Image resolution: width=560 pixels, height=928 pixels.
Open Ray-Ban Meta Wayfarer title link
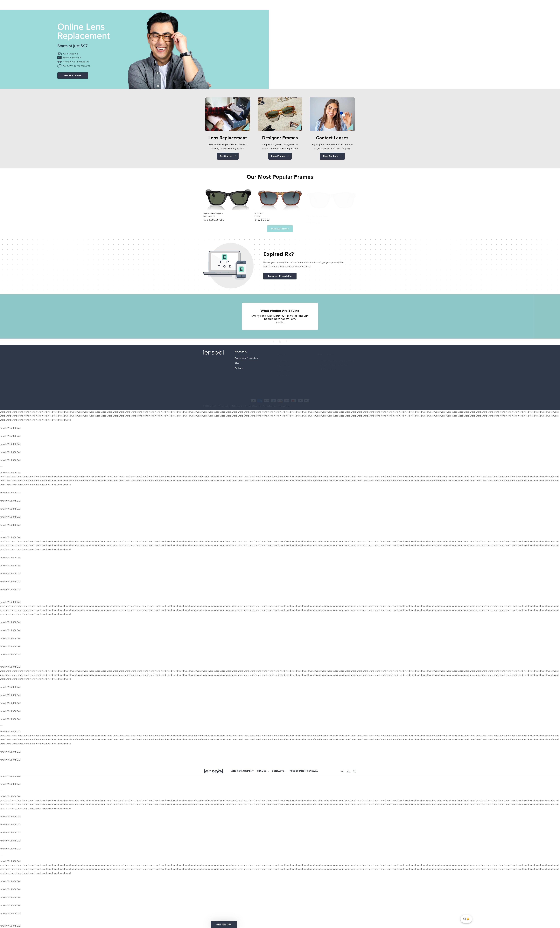point(213,213)
